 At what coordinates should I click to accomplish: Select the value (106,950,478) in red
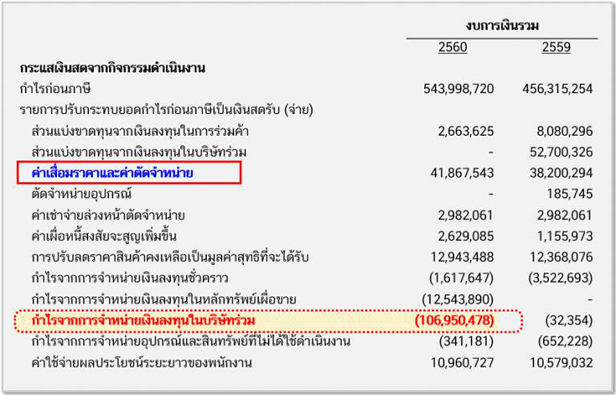pos(454,320)
